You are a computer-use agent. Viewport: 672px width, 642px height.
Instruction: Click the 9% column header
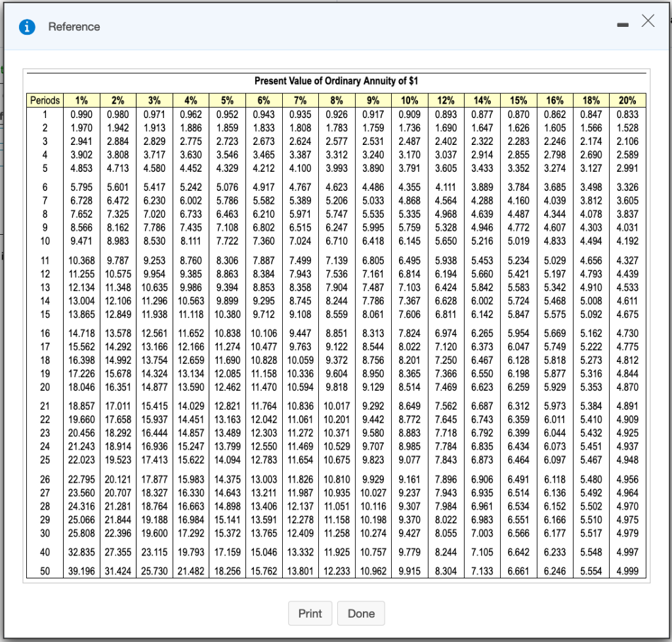373,100
